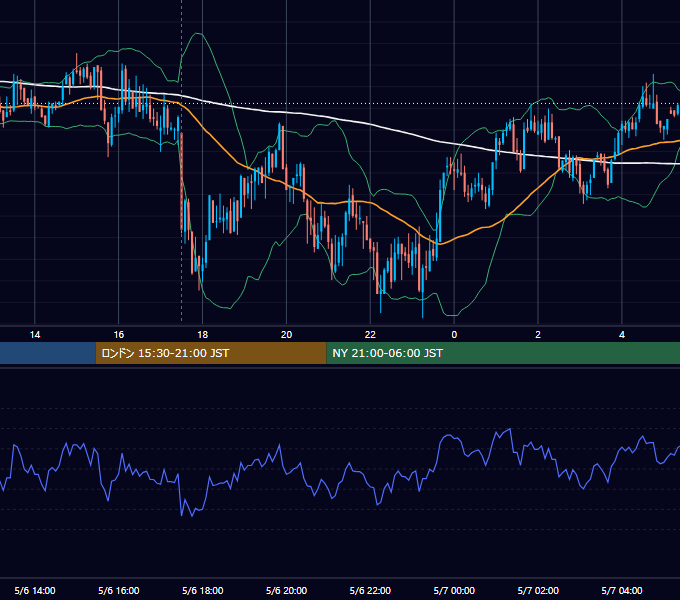Click the London session band 15:30-21:00 JST
This screenshot has width=680, height=600.
[211, 353]
